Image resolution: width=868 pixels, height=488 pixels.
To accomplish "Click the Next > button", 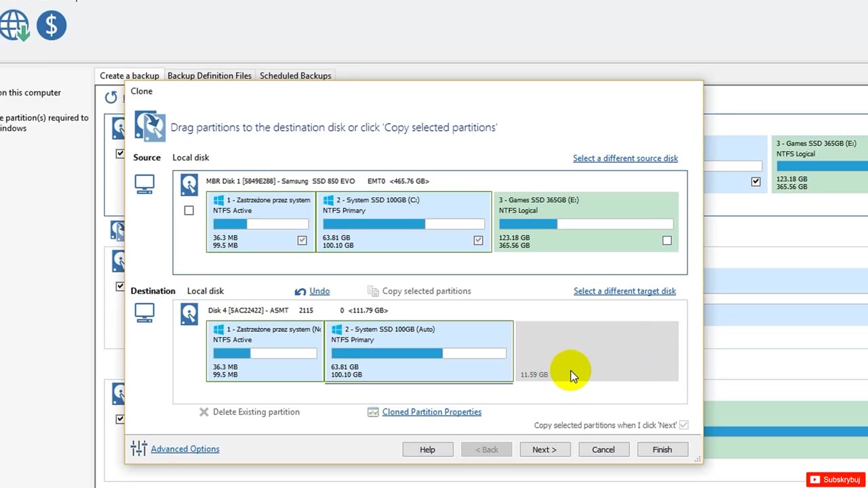I will click(x=545, y=449).
